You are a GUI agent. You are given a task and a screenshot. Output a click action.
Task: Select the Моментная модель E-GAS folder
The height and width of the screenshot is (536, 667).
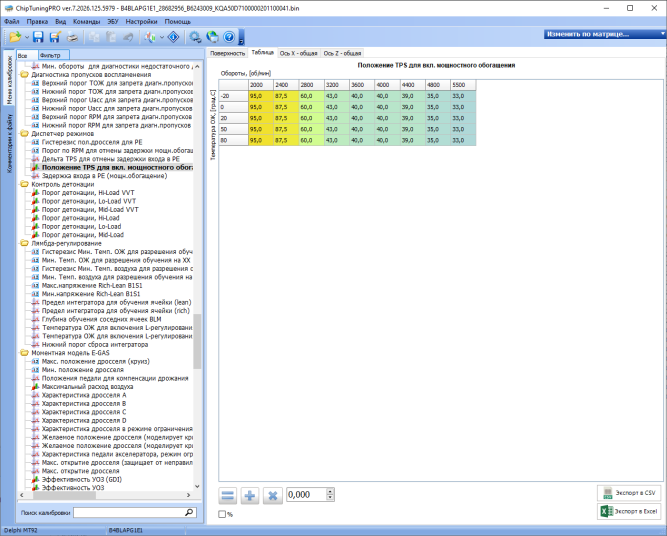(70, 353)
